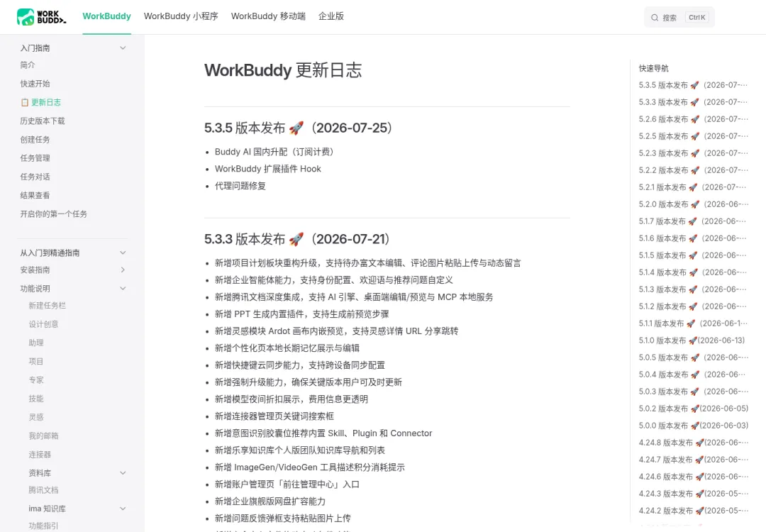Click the clipboard icon beside 更新日志
The height and width of the screenshot is (532, 766).
tap(24, 103)
